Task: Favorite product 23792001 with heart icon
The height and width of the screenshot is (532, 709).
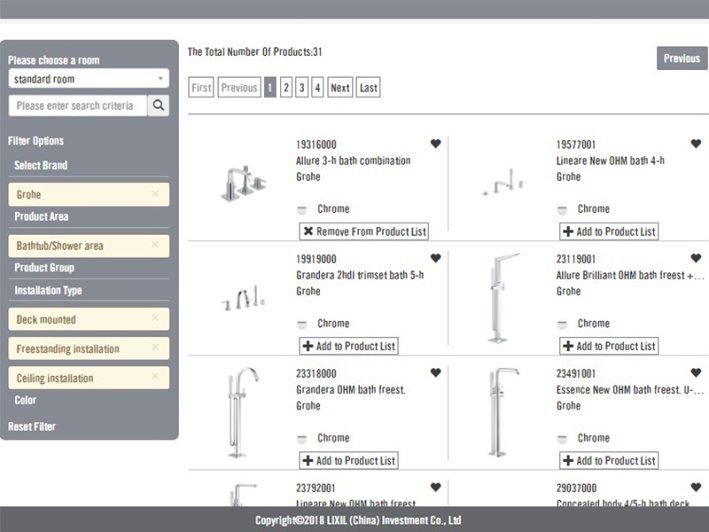Action: pos(435,487)
